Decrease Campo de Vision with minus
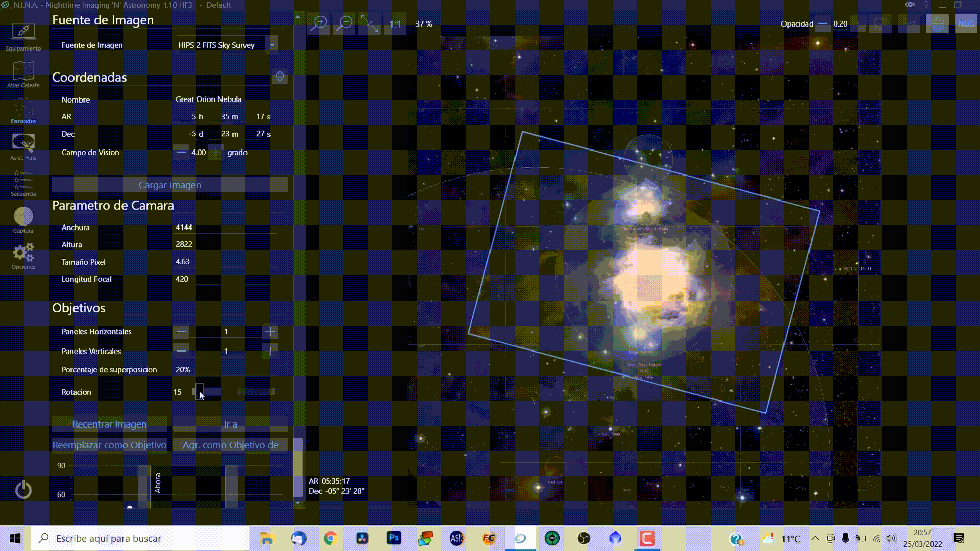The width and height of the screenshot is (980, 551). pos(181,153)
